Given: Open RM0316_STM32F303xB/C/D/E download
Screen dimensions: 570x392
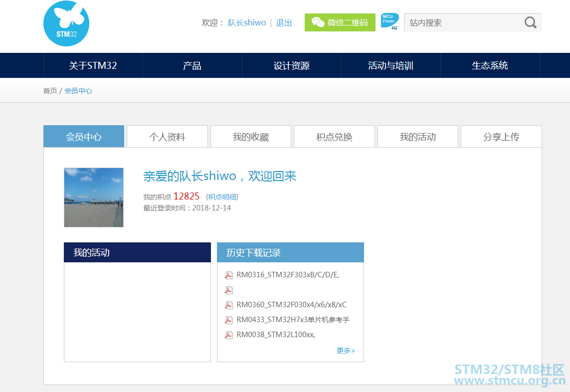Looking at the screenshot, I should point(288,275).
